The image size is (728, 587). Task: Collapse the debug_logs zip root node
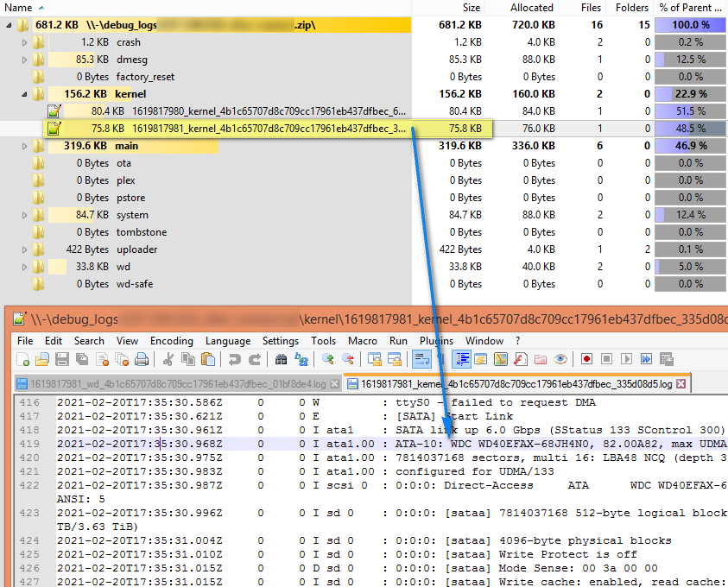[x=9, y=25]
